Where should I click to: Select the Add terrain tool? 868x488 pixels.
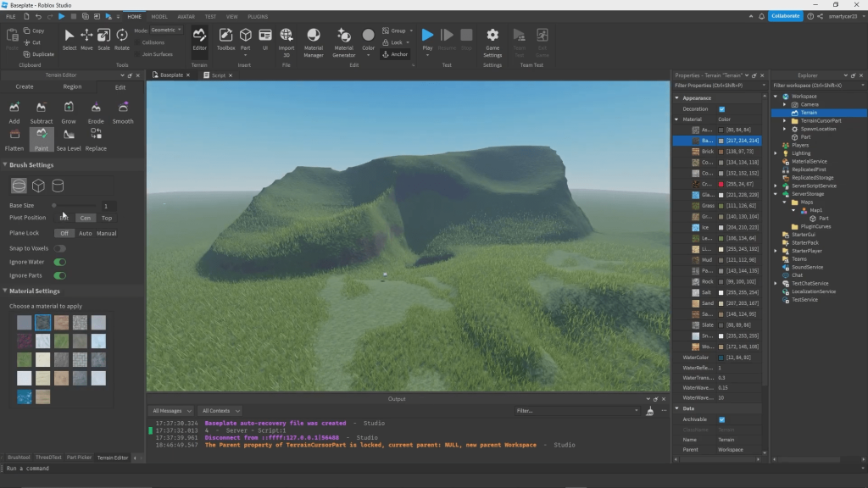(x=14, y=113)
